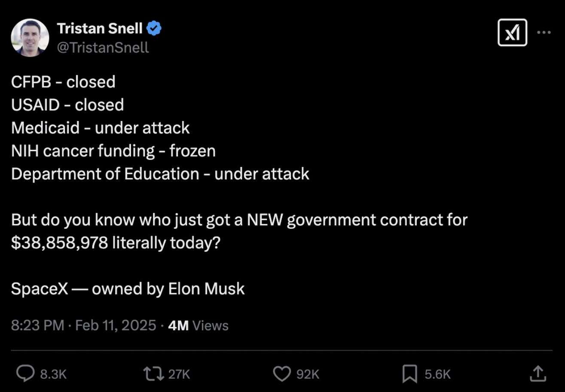The width and height of the screenshot is (565, 392).
Task: Bookmark this post with the bookmark icon
Action: pos(409,374)
